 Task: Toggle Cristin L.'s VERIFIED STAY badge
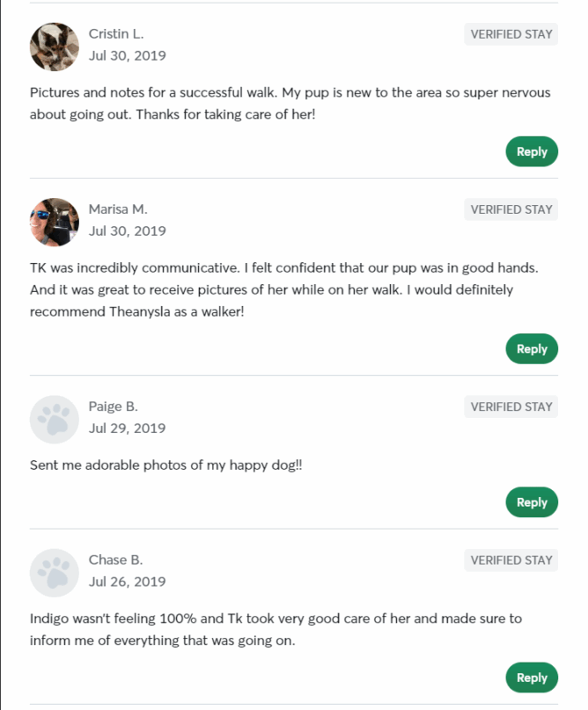(511, 34)
